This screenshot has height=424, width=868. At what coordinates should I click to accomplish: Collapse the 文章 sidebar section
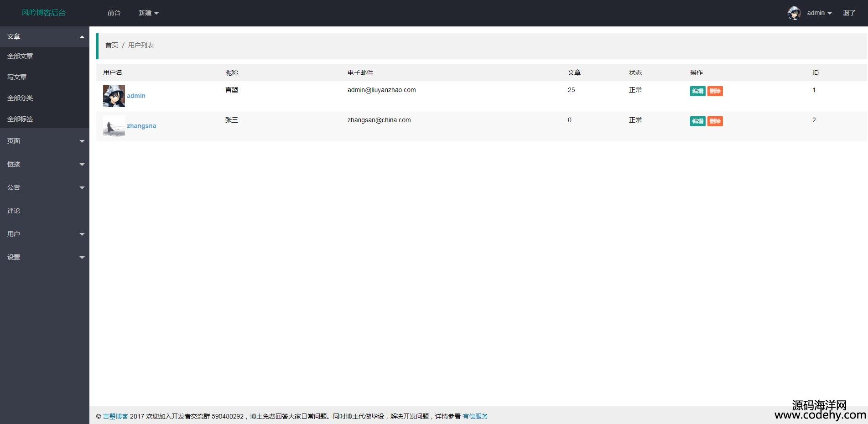coord(45,36)
